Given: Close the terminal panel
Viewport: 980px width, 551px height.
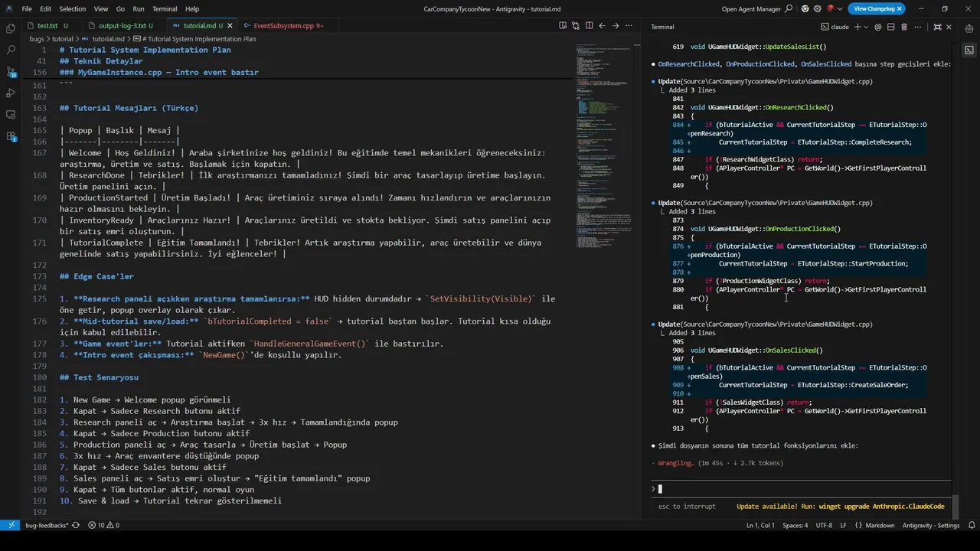Looking at the screenshot, I should click(x=950, y=27).
